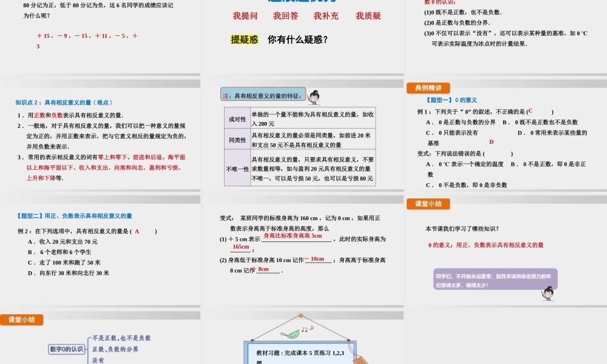Click the red 我提问 label
607x364 pixels.
coord(245,16)
